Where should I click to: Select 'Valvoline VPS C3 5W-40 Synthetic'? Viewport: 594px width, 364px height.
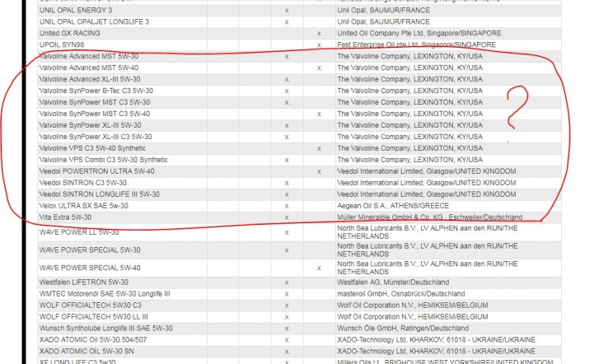click(92, 148)
